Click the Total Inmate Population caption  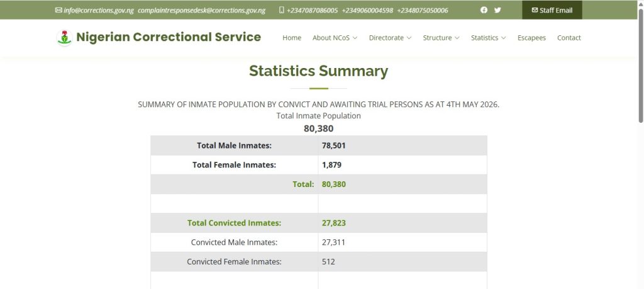[x=318, y=116]
